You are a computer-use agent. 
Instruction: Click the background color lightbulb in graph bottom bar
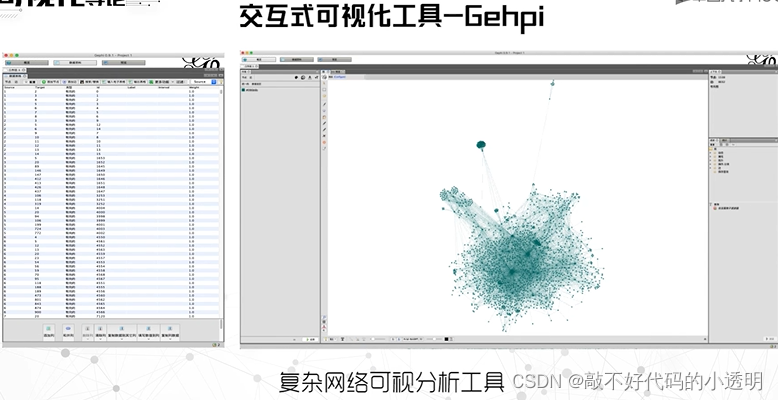point(325,339)
